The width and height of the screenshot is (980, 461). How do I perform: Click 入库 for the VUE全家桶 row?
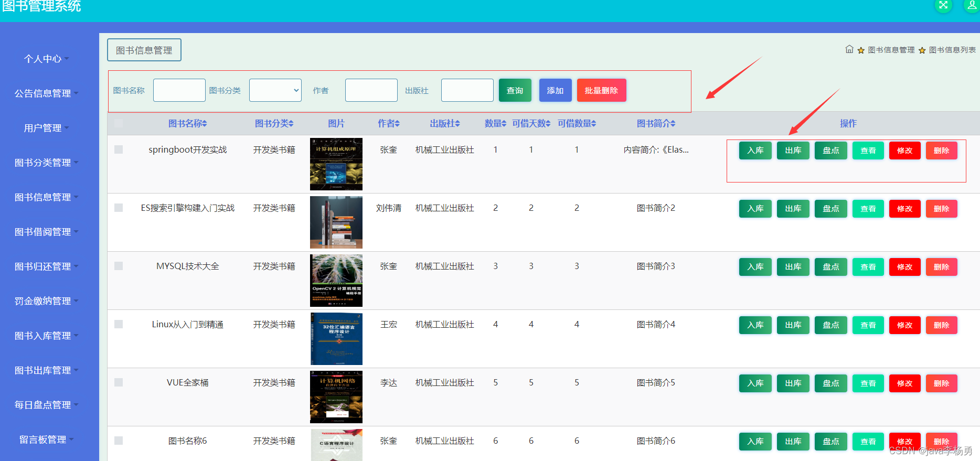755,383
